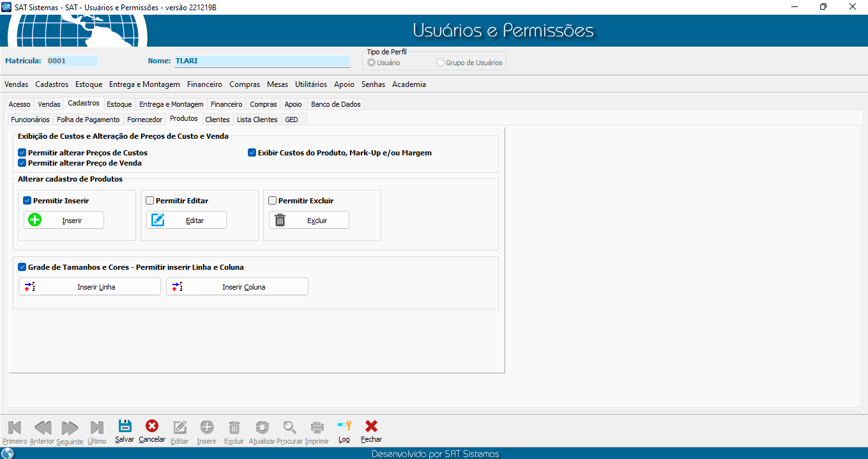Enable the Permitir Editar checkbox
868x459 pixels.
150,201
